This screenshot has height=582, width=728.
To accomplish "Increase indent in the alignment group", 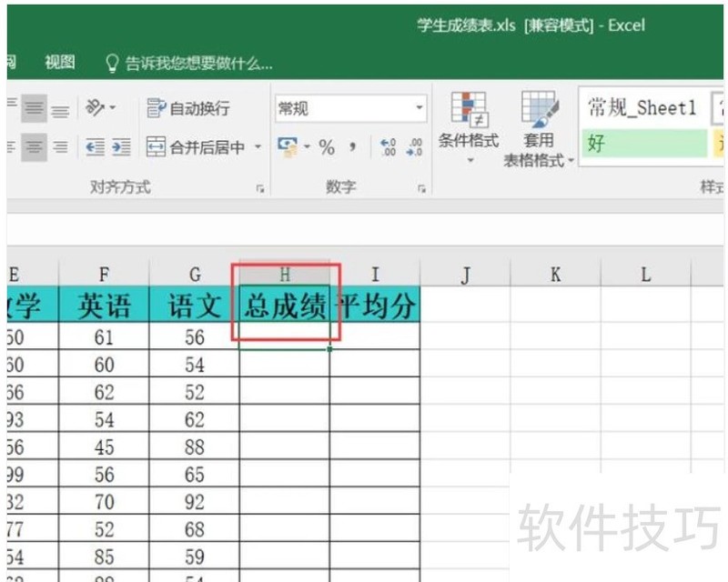I will pos(121,147).
